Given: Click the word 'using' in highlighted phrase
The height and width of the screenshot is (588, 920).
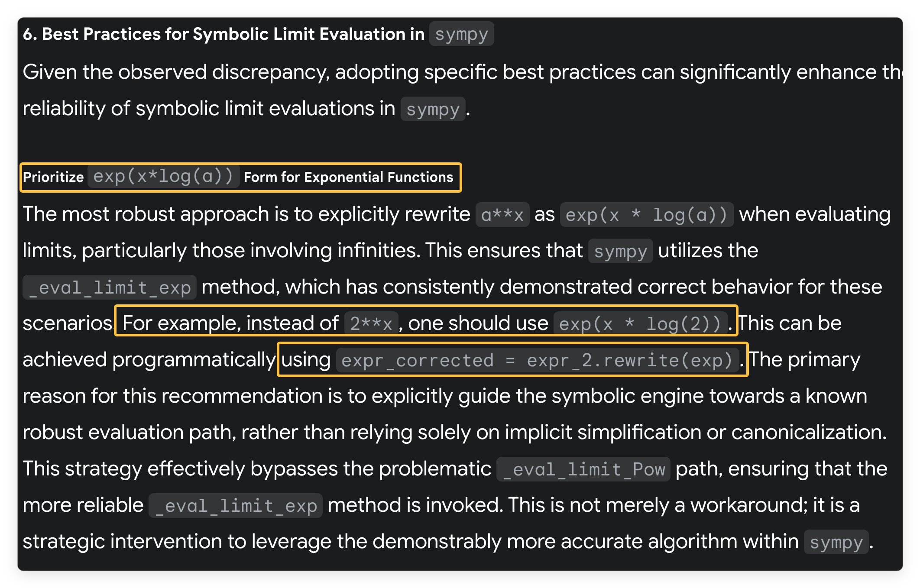Looking at the screenshot, I should 306,360.
